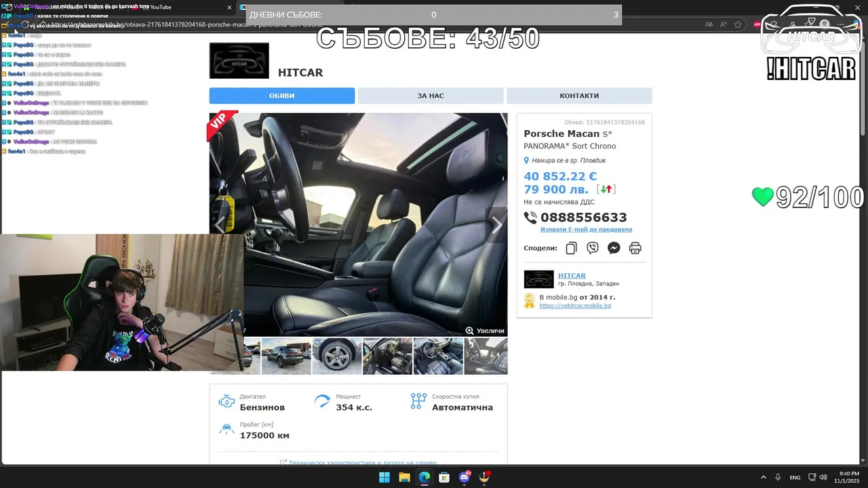
Task: Open the volume control in the tray
Action: tap(823, 477)
